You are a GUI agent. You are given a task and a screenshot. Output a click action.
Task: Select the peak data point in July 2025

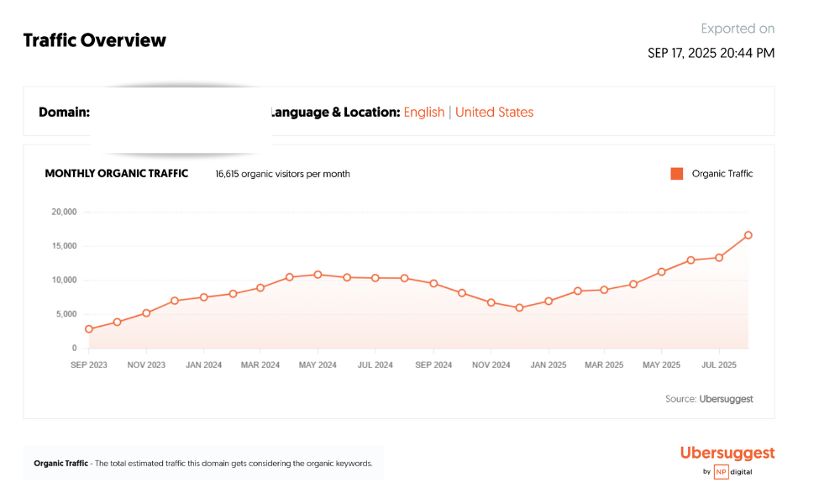tap(748, 235)
